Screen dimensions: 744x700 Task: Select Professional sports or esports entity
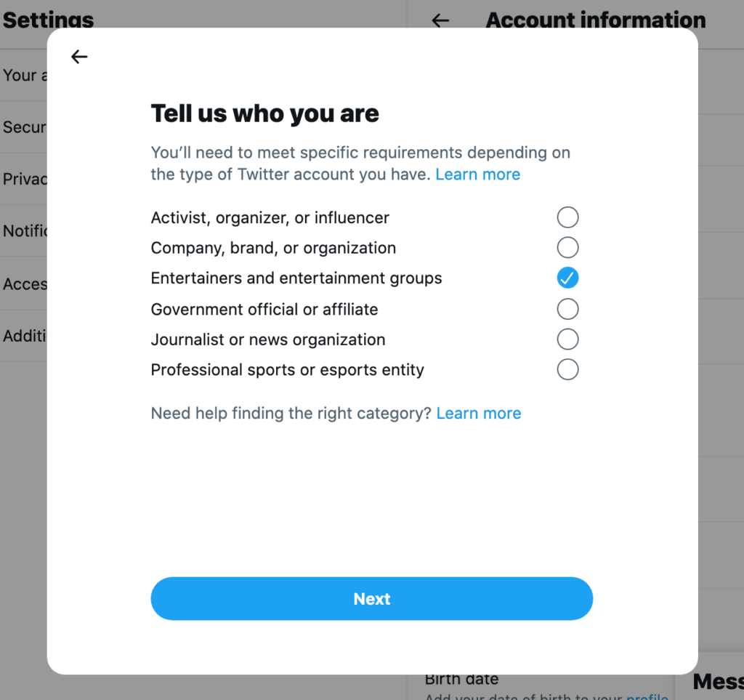point(567,370)
